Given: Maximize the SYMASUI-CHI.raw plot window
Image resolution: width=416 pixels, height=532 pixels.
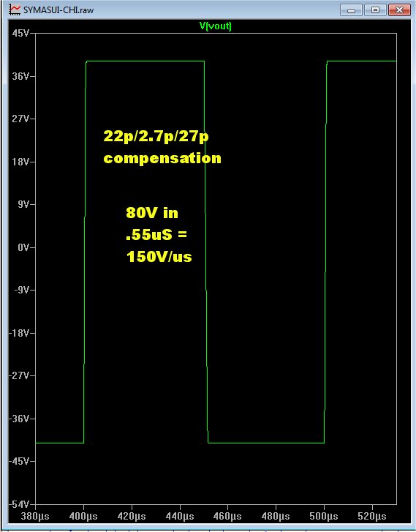Looking at the screenshot, I should coord(375,10).
